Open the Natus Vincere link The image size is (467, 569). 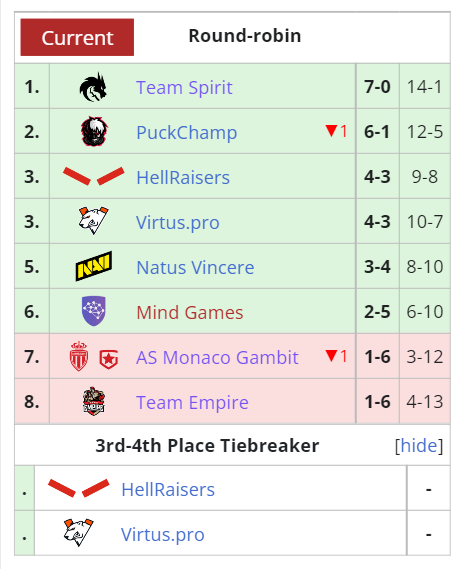click(195, 267)
